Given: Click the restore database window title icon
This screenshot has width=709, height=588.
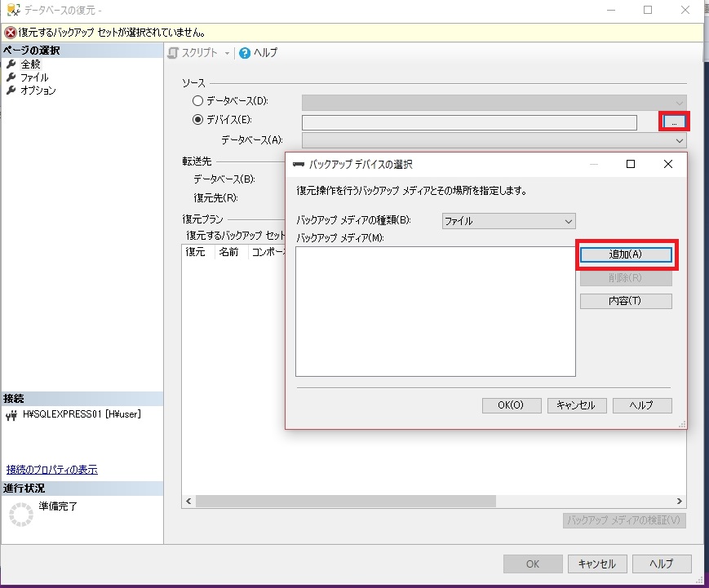Looking at the screenshot, I should (x=14, y=10).
